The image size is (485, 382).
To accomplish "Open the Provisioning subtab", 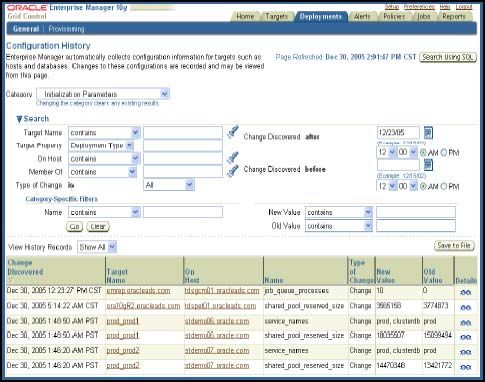I will [x=66, y=29].
